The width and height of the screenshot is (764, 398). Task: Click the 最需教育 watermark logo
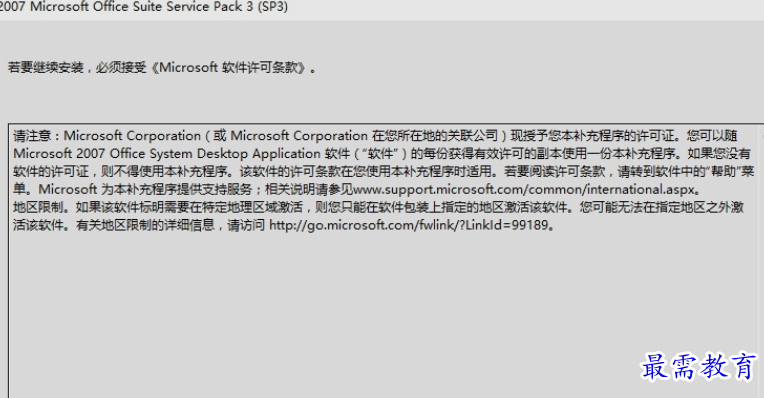point(698,366)
